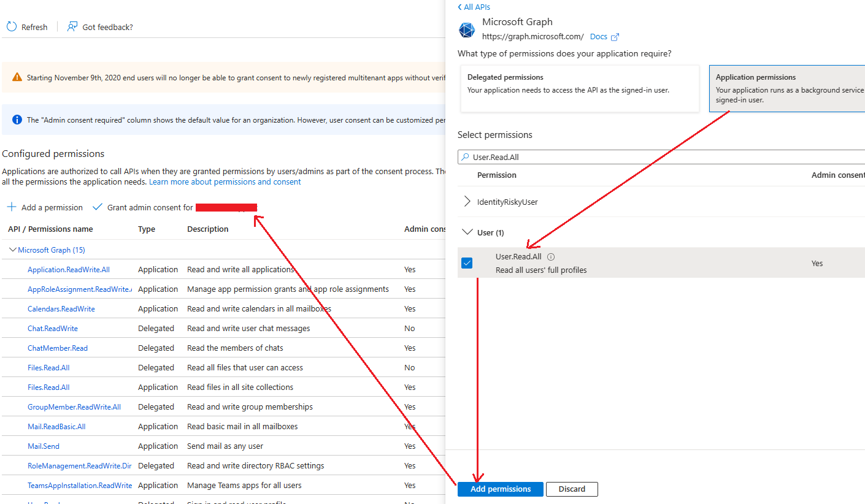Click the Description column header
This screenshot has width=865, height=504.
coord(208,229)
